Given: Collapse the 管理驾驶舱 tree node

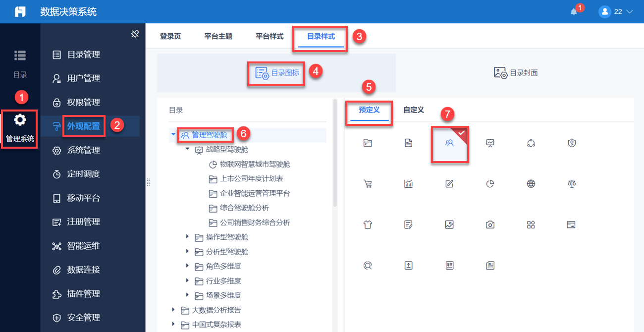Looking at the screenshot, I should click(173, 134).
